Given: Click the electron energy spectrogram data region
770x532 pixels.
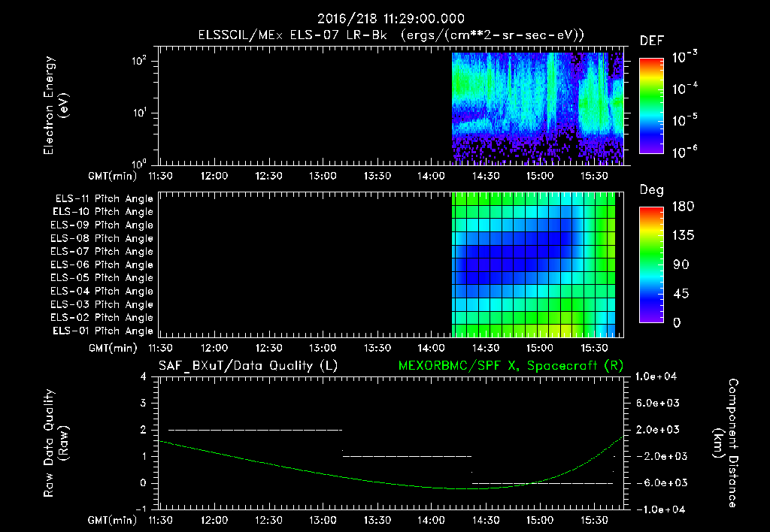Looking at the screenshot, I should click(x=538, y=108).
